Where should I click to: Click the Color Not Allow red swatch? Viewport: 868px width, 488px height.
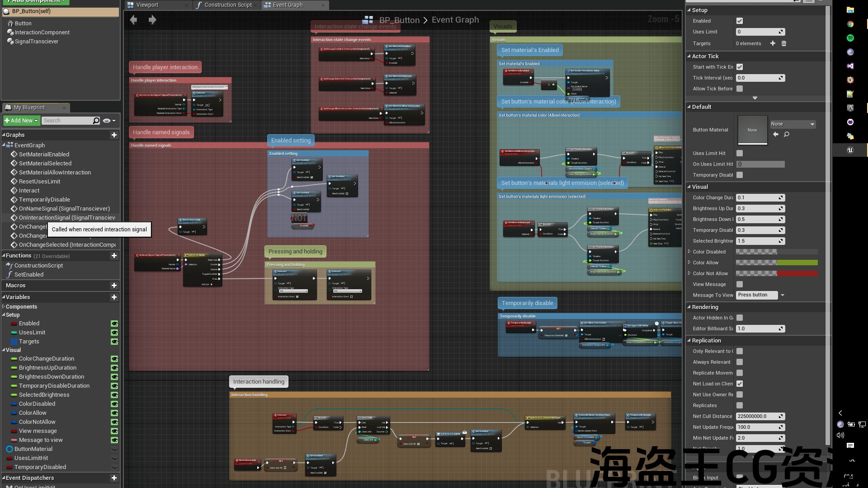(797, 273)
